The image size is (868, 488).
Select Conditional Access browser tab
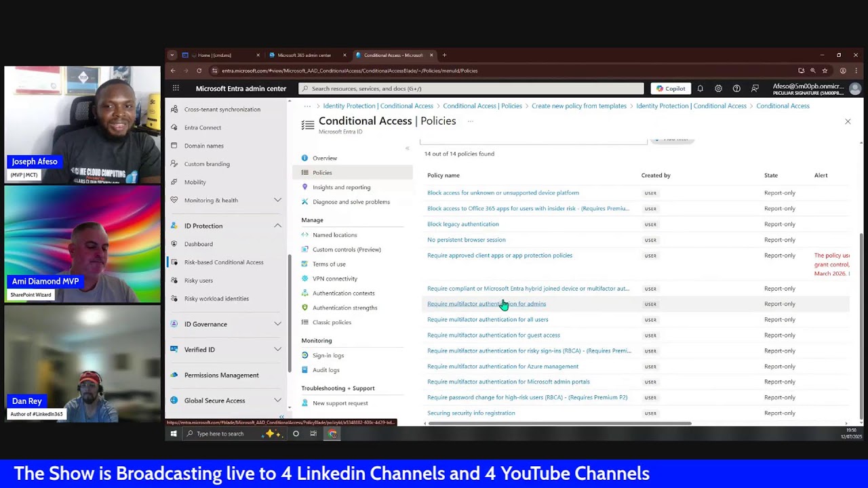[393, 55]
